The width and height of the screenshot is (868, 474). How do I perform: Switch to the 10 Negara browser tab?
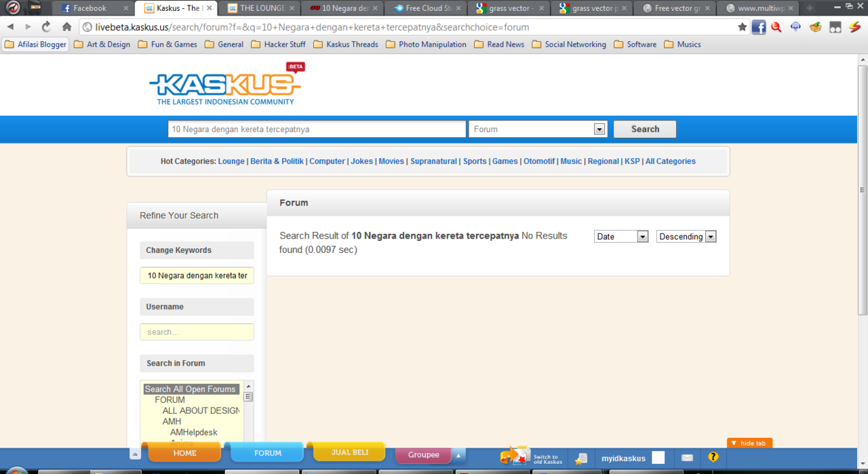pyautogui.click(x=344, y=8)
